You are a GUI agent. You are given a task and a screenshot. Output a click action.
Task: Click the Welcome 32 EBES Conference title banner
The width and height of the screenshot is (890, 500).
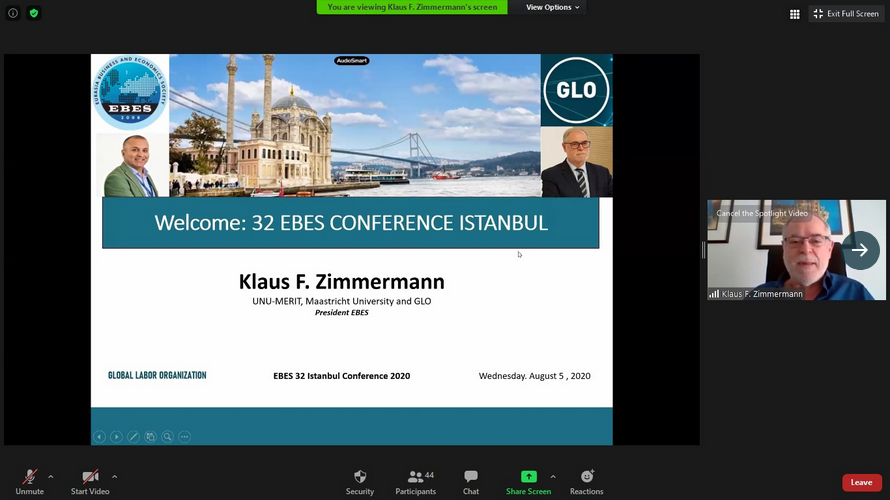(350, 222)
